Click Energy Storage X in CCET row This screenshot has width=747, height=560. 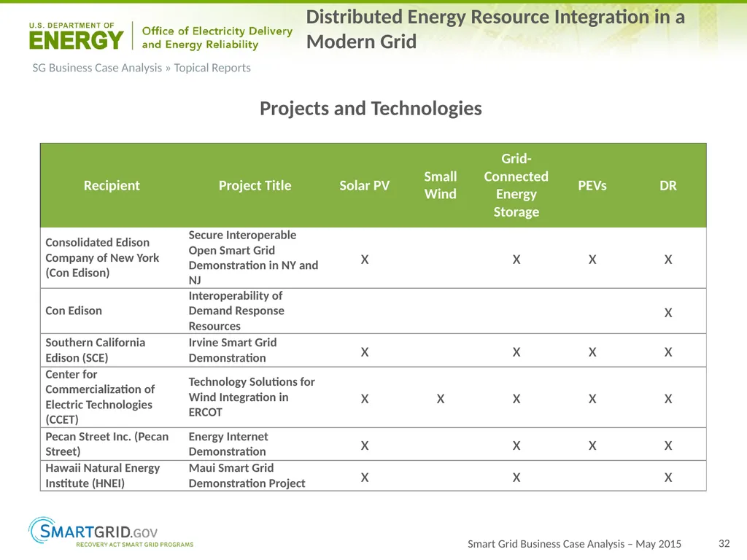(516, 399)
